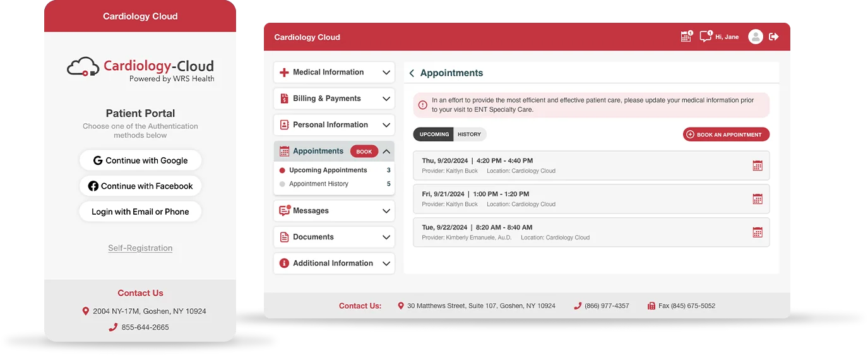Select Upcoming Appointments in sidebar
The image size is (868, 355).
coord(328,171)
